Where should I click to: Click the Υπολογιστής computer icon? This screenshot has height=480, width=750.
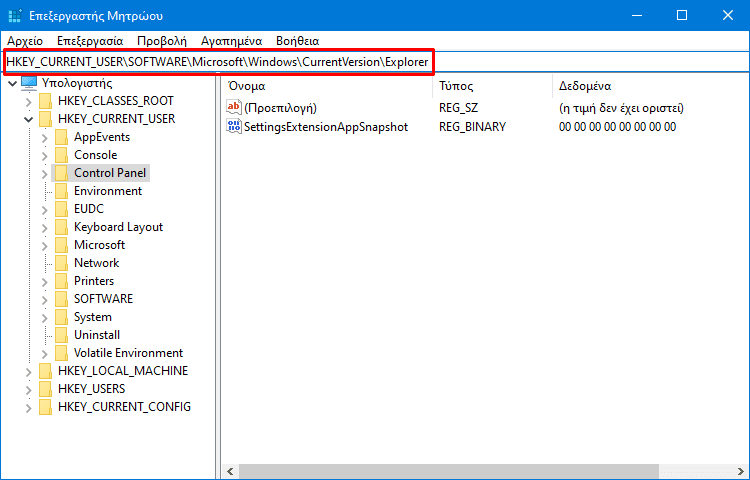point(29,83)
